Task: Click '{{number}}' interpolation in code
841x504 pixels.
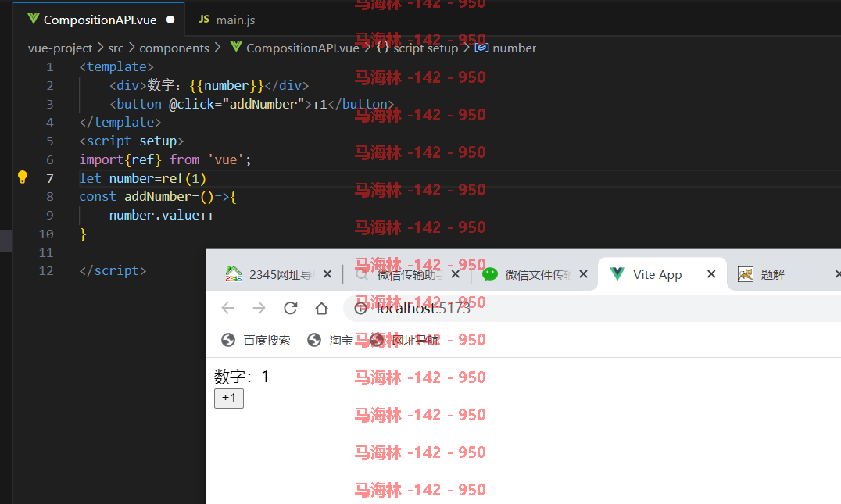Action: coord(227,86)
